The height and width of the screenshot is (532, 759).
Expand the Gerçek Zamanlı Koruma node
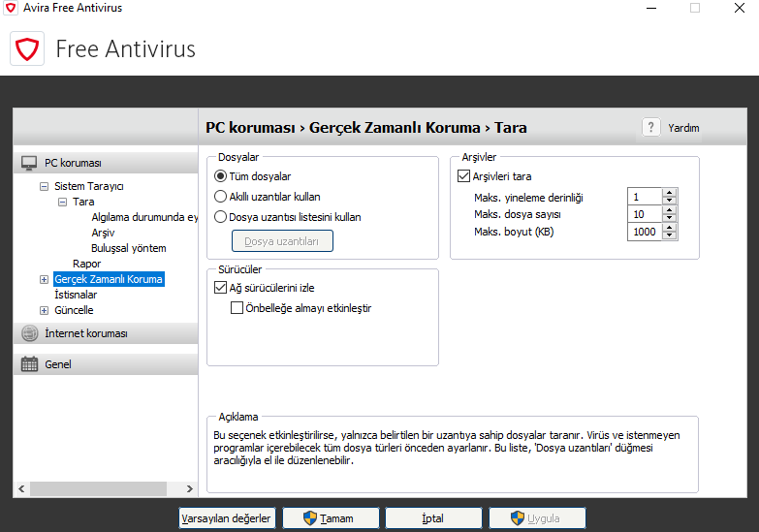coord(44,279)
